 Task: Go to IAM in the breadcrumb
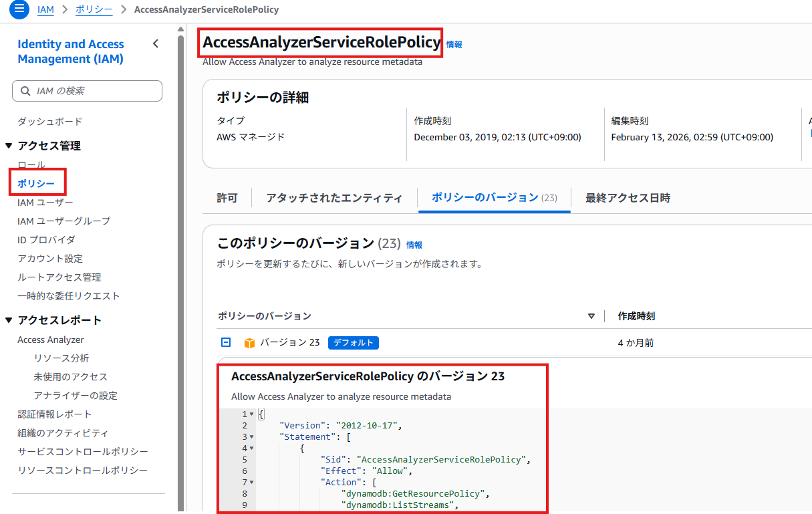(x=46, y=10)
